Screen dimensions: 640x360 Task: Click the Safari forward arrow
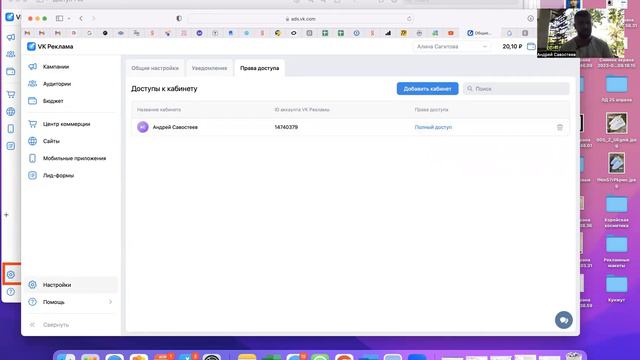pos(93,18)
